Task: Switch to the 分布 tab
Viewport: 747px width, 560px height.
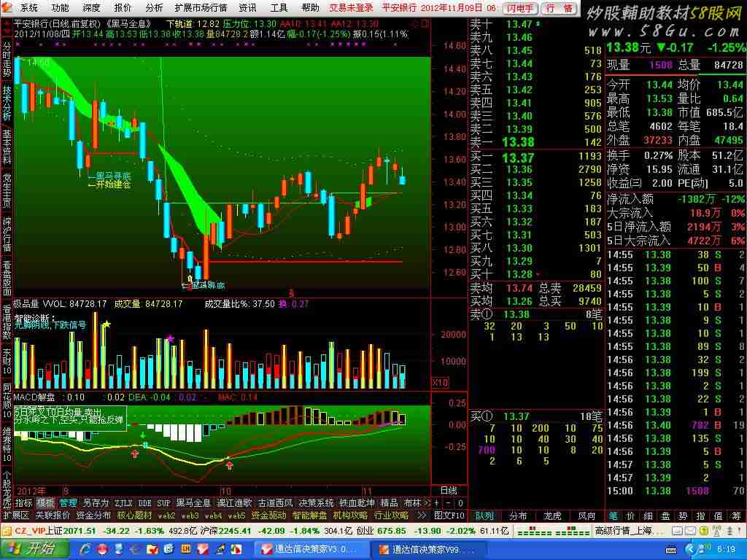Action: 519,516
